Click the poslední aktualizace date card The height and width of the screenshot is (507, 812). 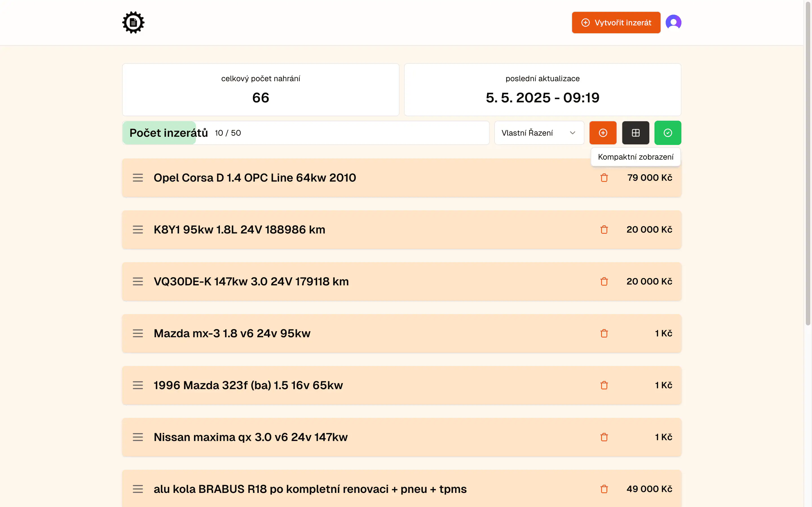tap(542, 90)
